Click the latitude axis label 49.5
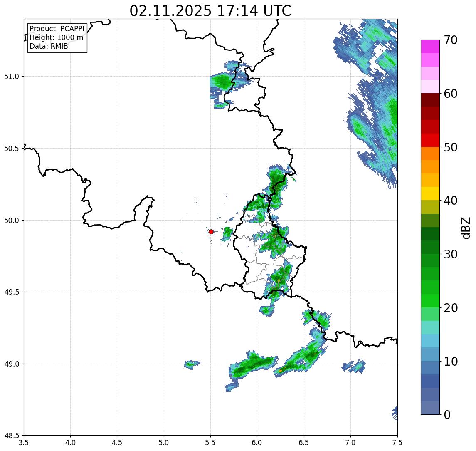 click(12, 292)
